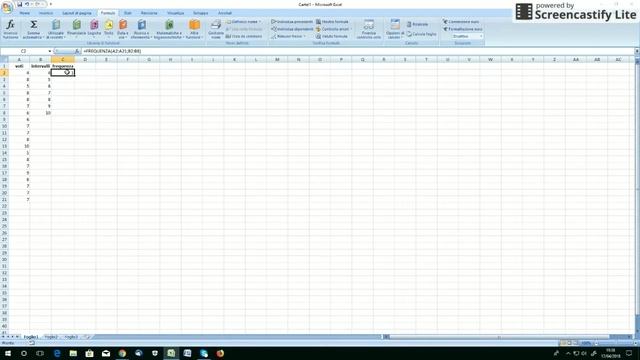Click Calcola foglio
This screenshot has width=640, height=360.
(422, 34)
